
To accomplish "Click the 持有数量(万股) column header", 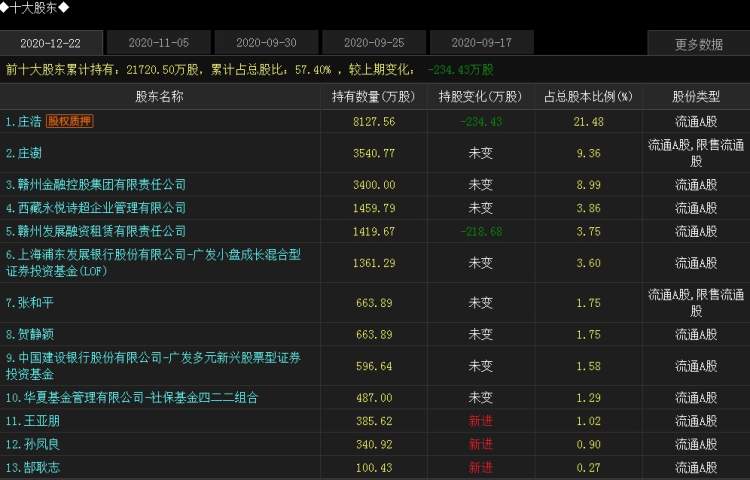I will coord(373,97).
